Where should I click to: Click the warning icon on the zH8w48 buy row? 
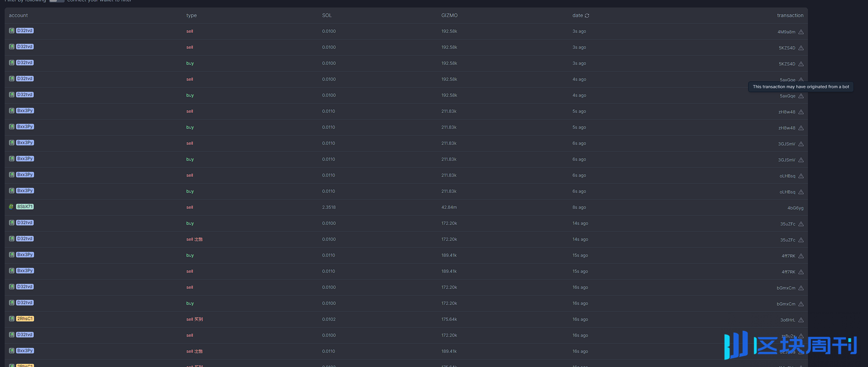(801, 128)
